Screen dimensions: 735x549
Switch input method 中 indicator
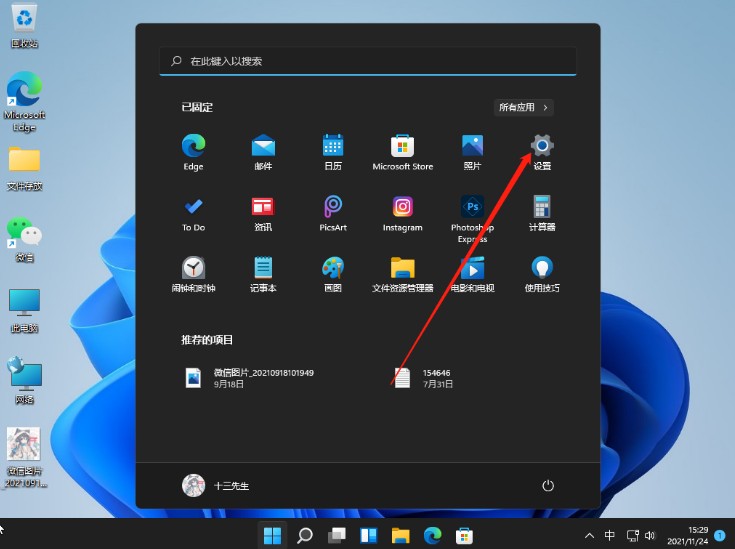609,535
